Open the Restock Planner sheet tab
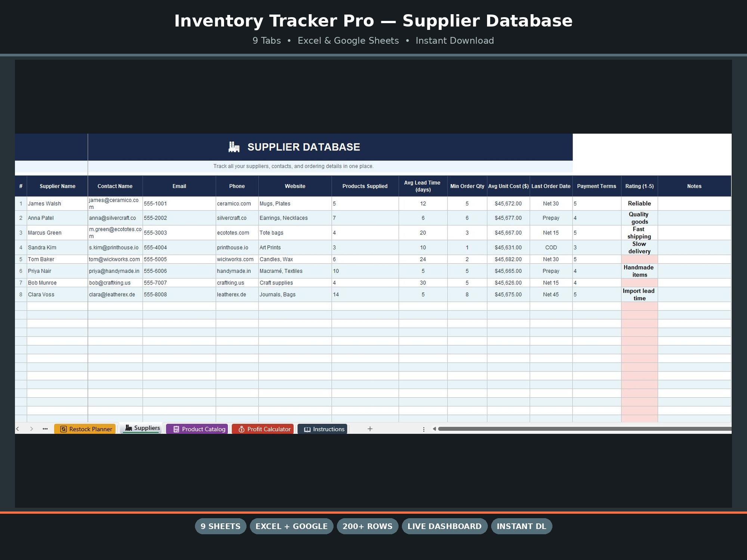The width and height of the screenshot is (747, 560). tap(85, 429)
